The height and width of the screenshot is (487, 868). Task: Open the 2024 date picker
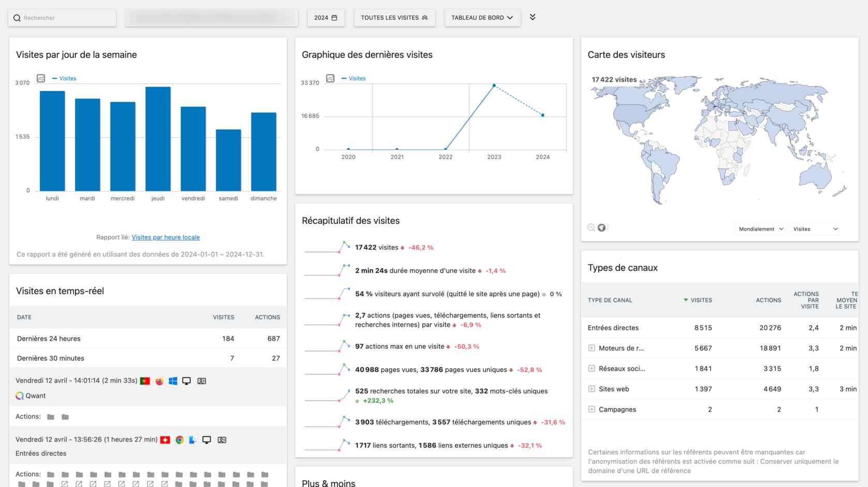click(x=325, y=18)
